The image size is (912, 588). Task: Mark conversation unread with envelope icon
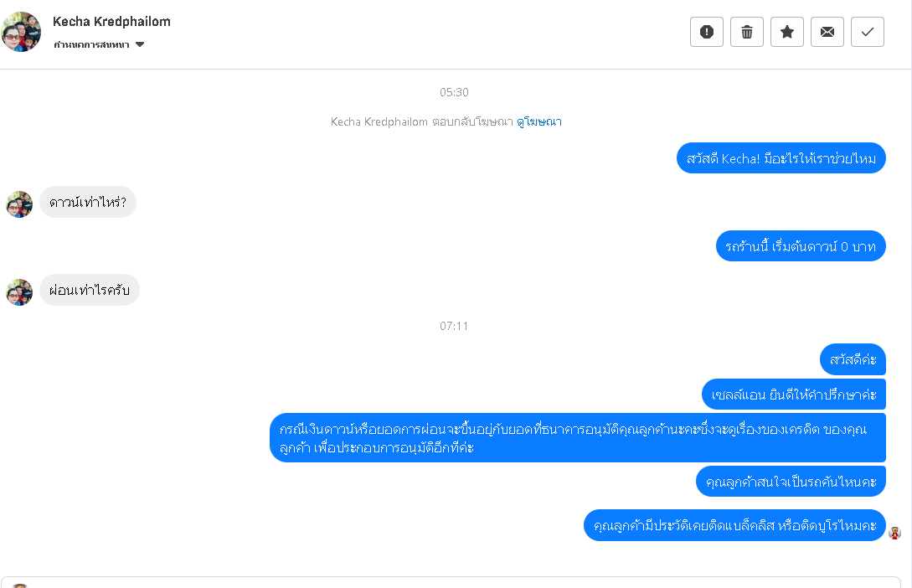(x=827, y=32)
